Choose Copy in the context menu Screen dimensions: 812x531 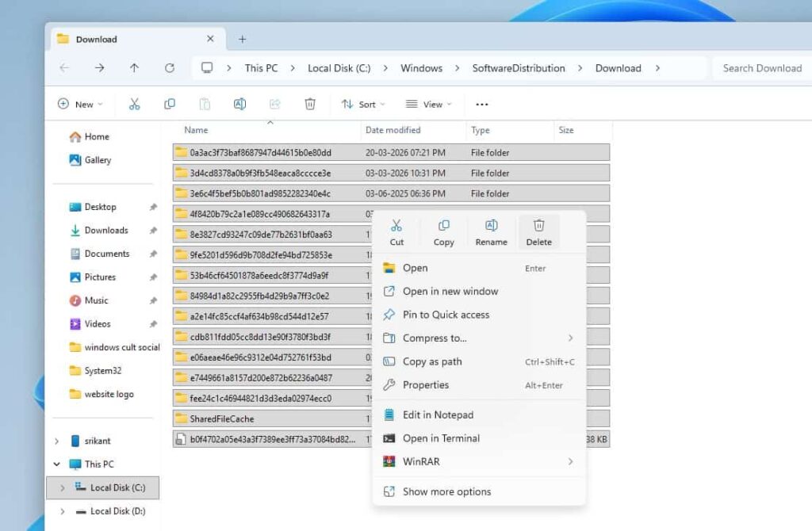(444, 232)
